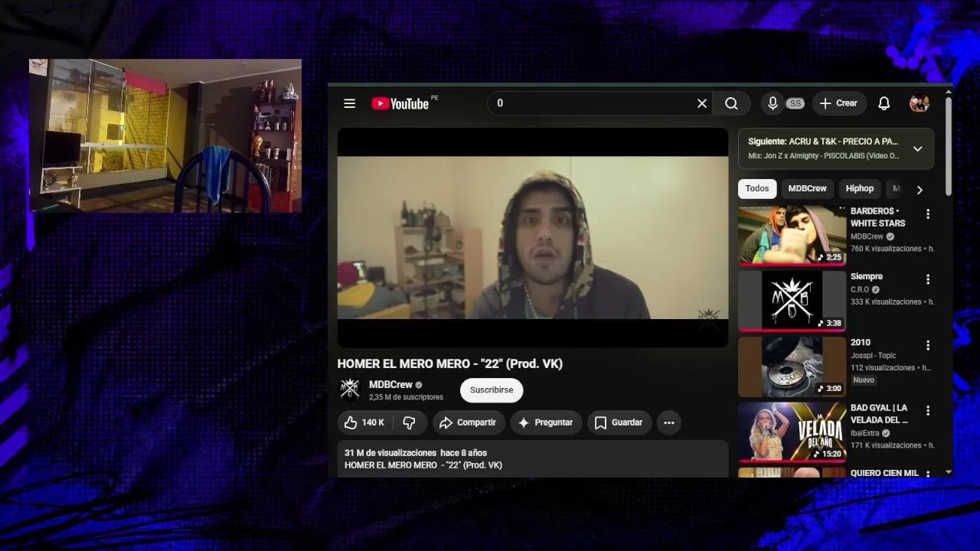
Task: Click the video title HOMER EL MERO MERO
Action: click(450, 364)
